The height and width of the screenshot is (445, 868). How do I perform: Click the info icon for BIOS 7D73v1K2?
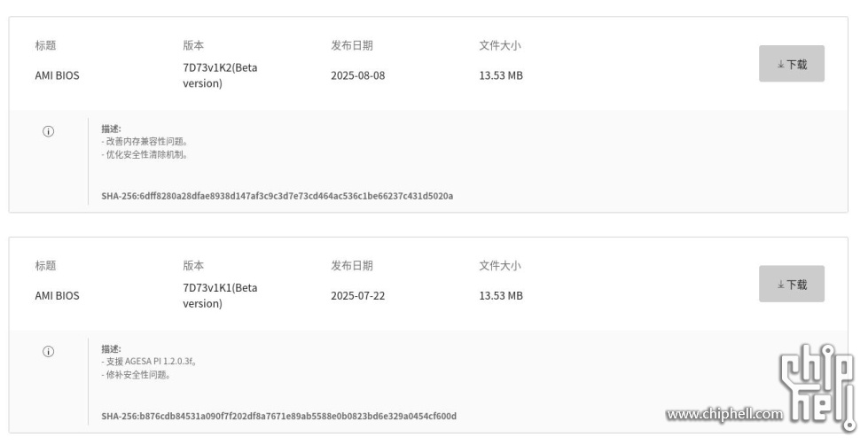(x=48, y=131)
